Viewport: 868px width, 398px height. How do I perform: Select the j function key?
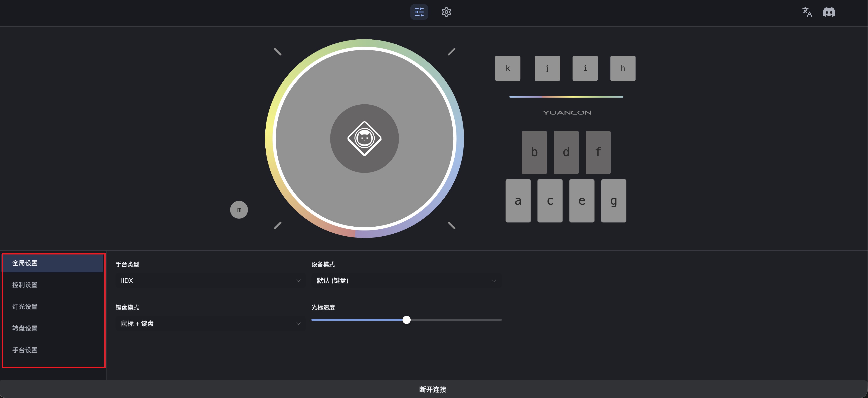coord(547,68)
